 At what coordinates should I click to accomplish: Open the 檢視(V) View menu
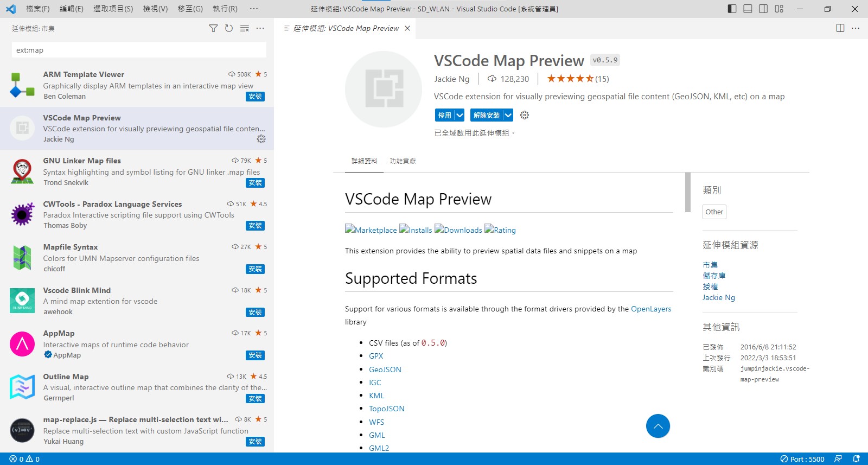pyautogui.click(x=156, y=9)
